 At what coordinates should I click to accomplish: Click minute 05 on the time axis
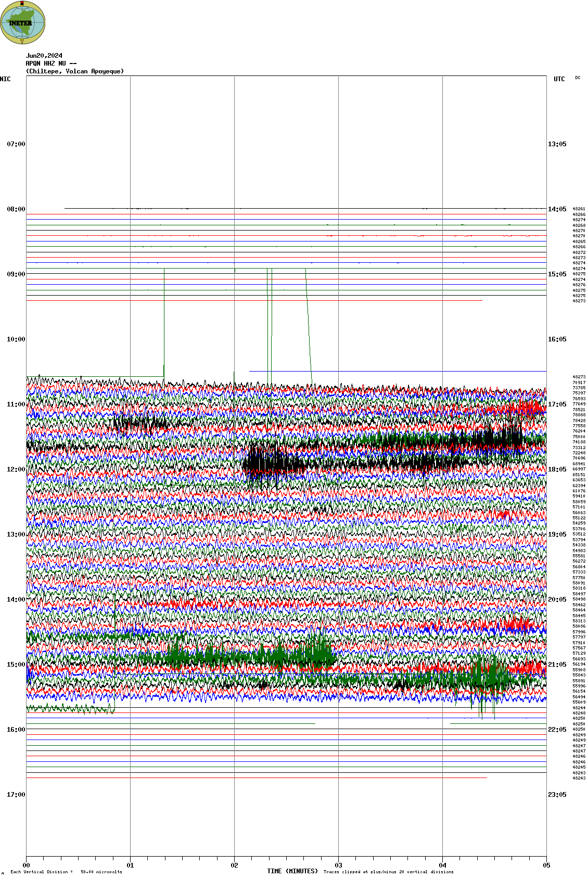(546, 865)
